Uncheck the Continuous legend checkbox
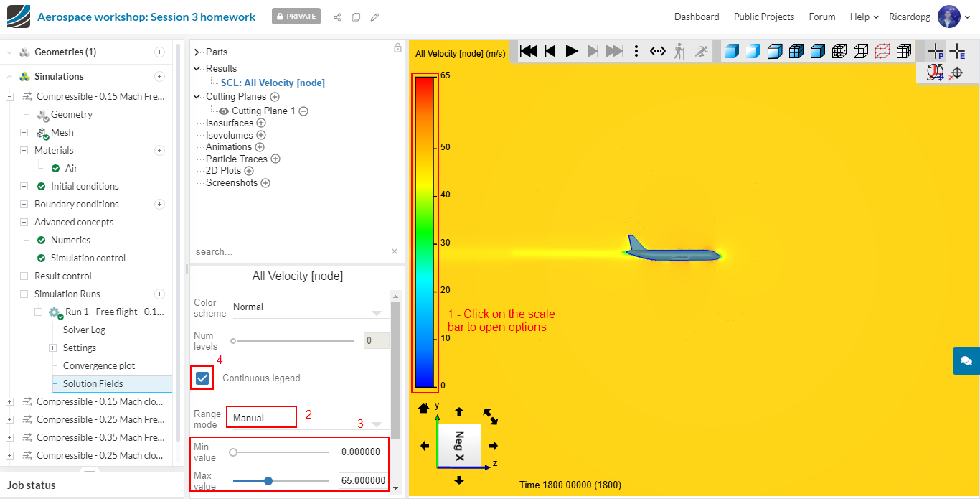This screenshot has width=980, height=499. point(203,378)
